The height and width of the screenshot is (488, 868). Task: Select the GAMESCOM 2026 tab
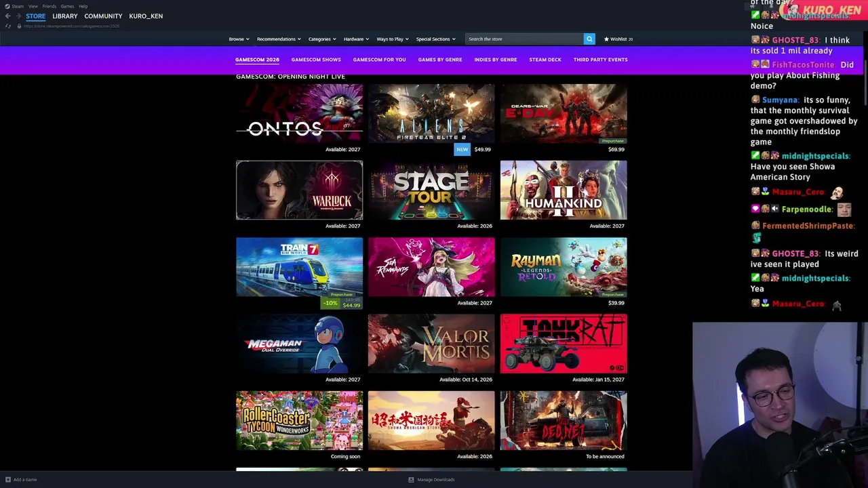coord(257,60)
